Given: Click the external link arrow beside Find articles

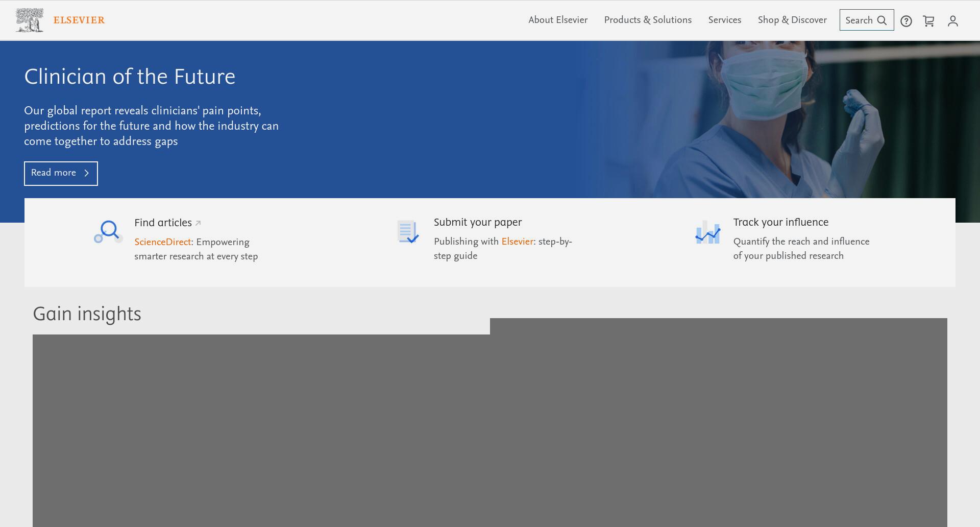Looking at the screenshot, I should (x=198, y=223).
